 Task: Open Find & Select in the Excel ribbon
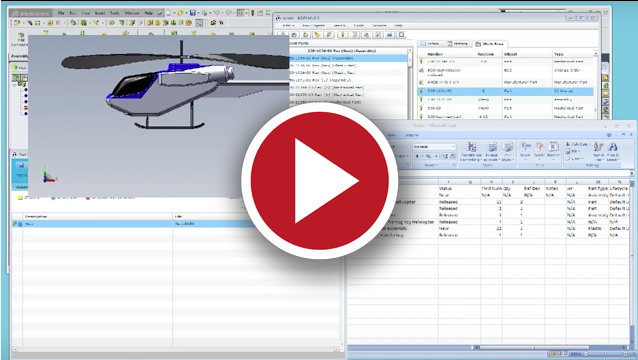coord(613,151)
